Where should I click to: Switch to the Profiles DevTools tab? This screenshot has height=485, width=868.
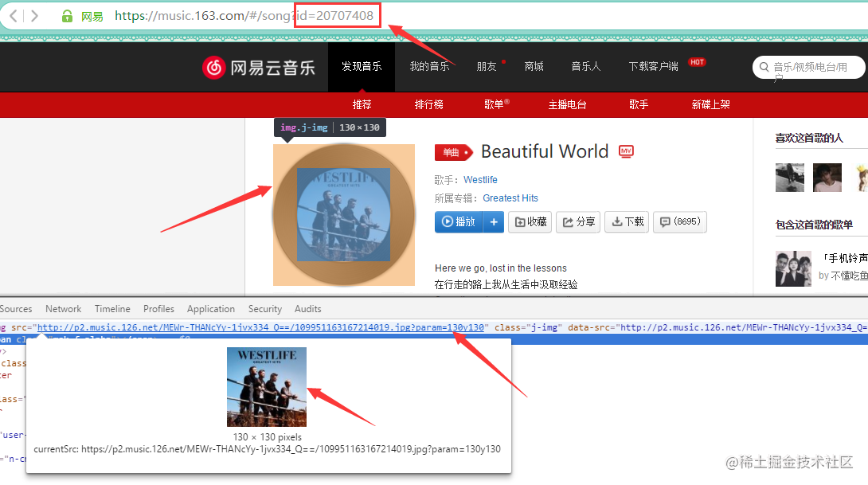[x=158, y=309]
